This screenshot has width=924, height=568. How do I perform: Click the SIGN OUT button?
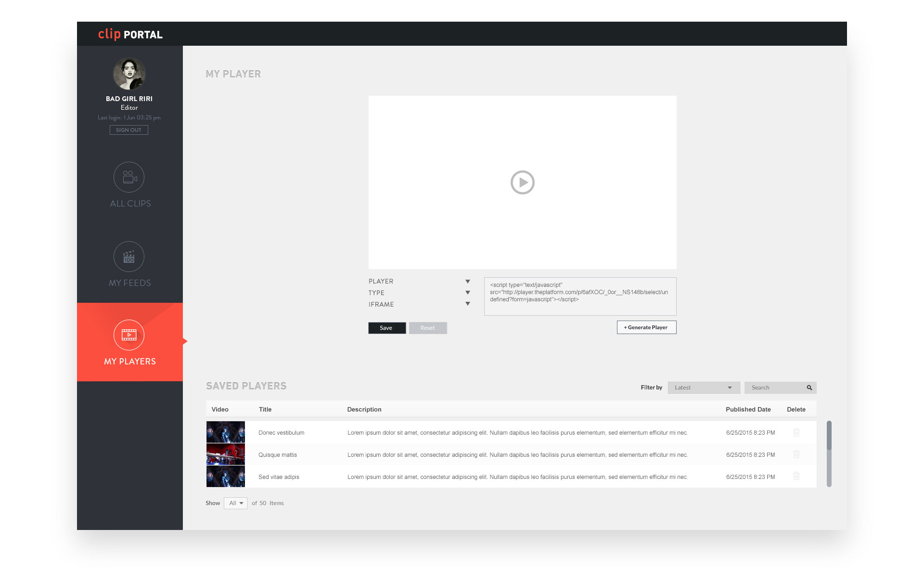[128, 130]
